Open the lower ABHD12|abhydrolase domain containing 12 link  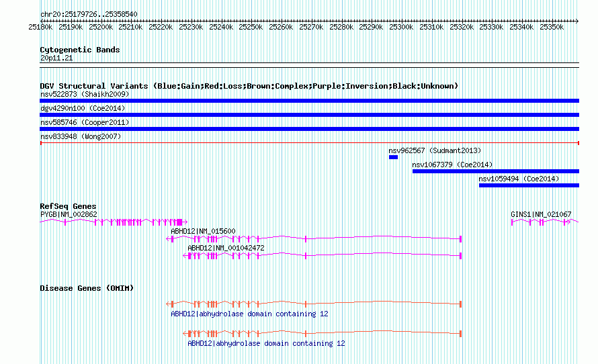266,343
